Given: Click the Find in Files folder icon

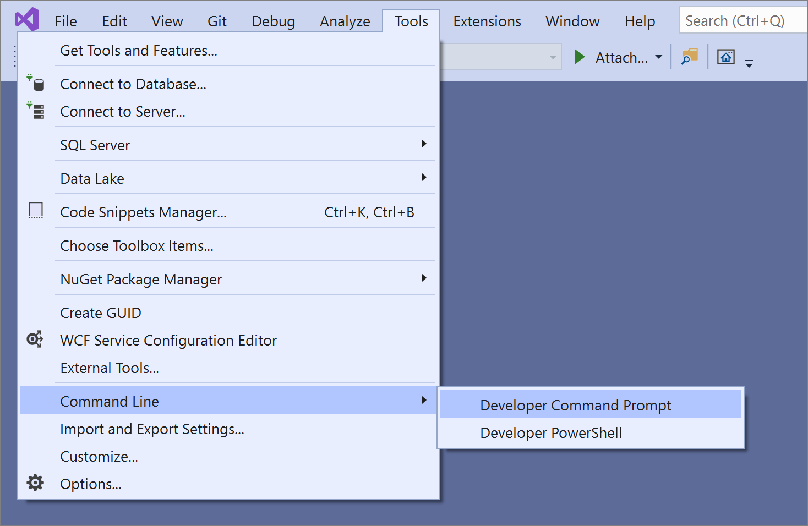Looking at the screenshot, I should coord(689,57).
